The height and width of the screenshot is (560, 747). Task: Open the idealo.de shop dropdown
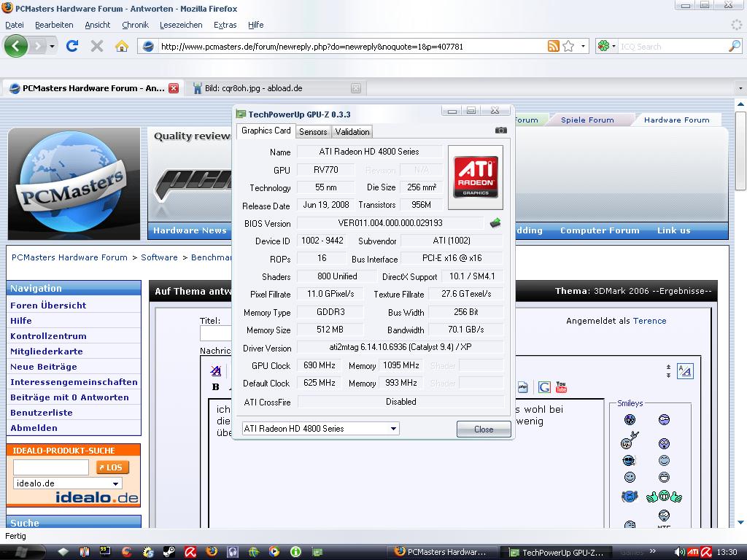[115, 483]
